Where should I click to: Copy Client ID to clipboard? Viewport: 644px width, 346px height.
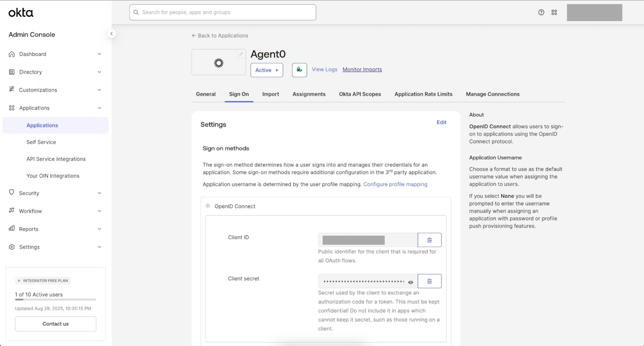[x=429, y=240]
